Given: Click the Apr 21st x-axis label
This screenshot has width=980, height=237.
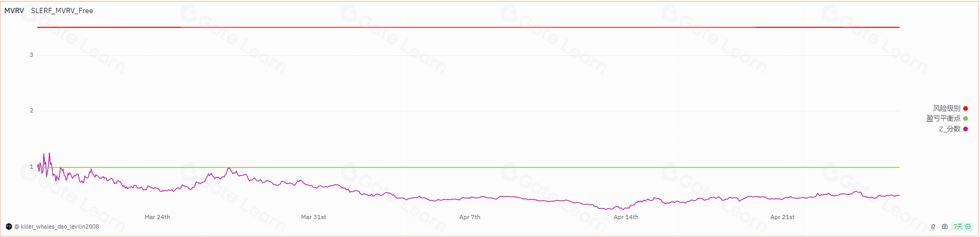Looking at the screenshot, I should click(x=782, y=217).
